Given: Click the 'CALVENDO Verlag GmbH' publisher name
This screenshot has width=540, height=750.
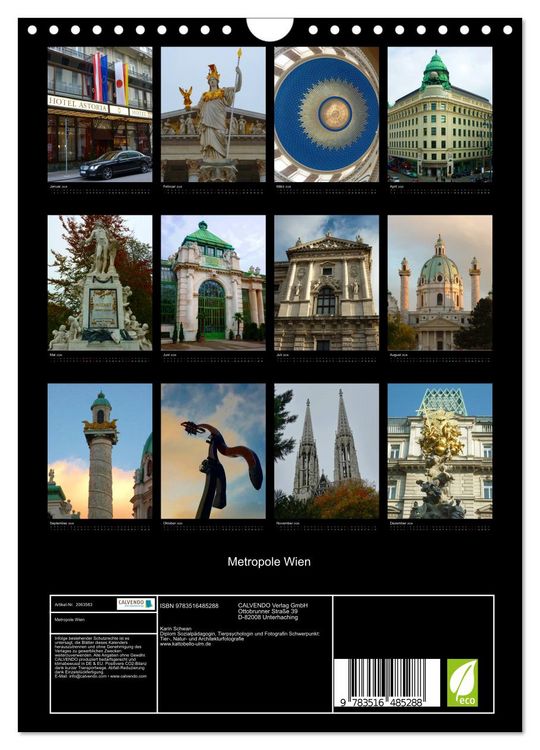Looking at the screenshot, I should coord(273,606).
